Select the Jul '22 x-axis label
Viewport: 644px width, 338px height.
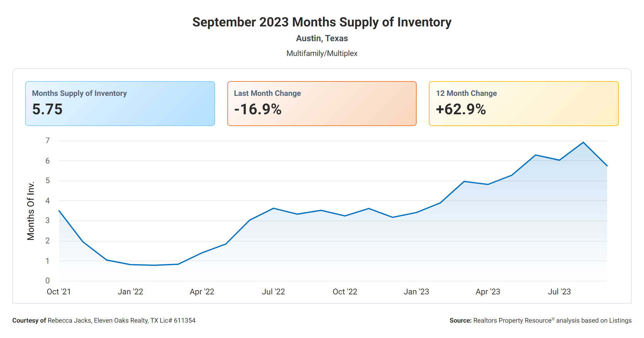[x=273, y=292]
